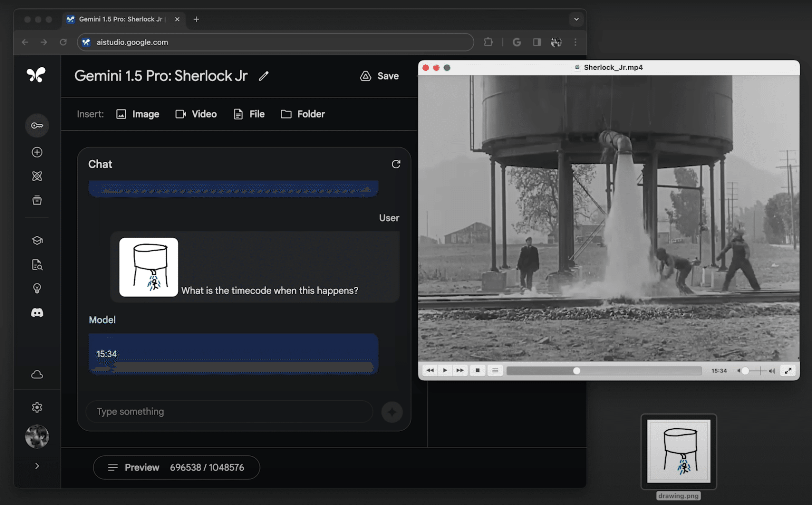The width and height of the screenshot is (812, 505).
Task: Toggle the browser side panel icon
Action: pyautogui.click(x=536, y=42)
